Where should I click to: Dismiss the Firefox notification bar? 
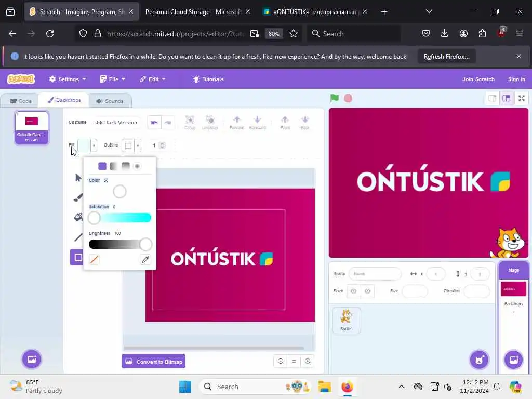[x=519, y=56]
